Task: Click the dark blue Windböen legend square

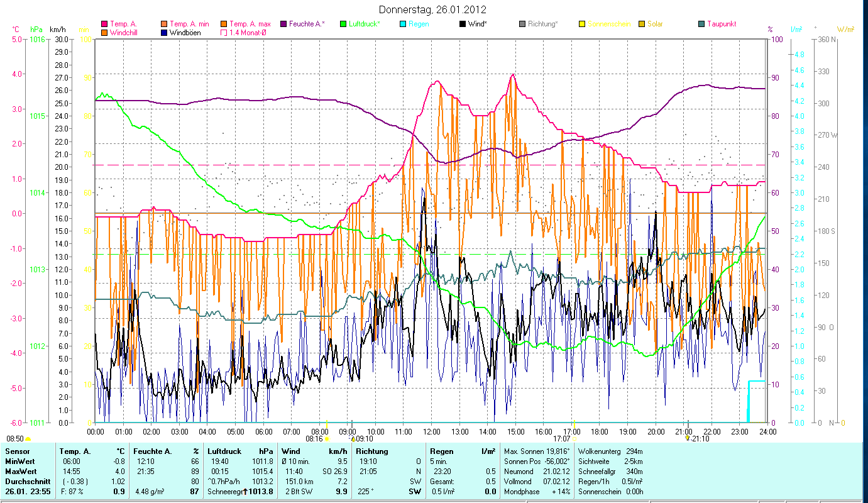Action: point(165,32)
